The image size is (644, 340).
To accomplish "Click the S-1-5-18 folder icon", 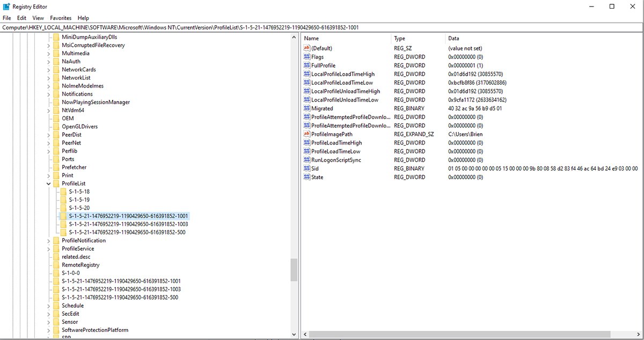I will point(64,192).
